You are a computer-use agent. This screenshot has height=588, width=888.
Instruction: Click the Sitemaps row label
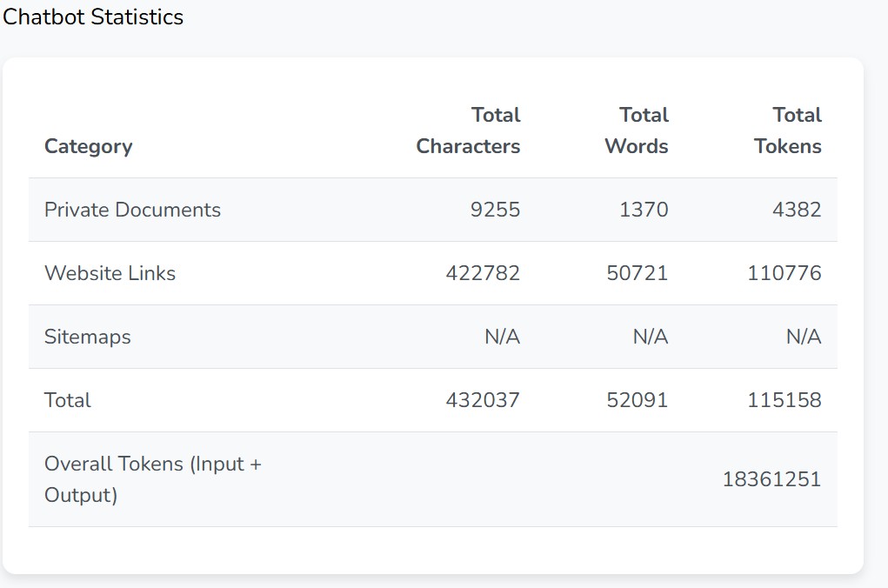(x=87, y=337)
